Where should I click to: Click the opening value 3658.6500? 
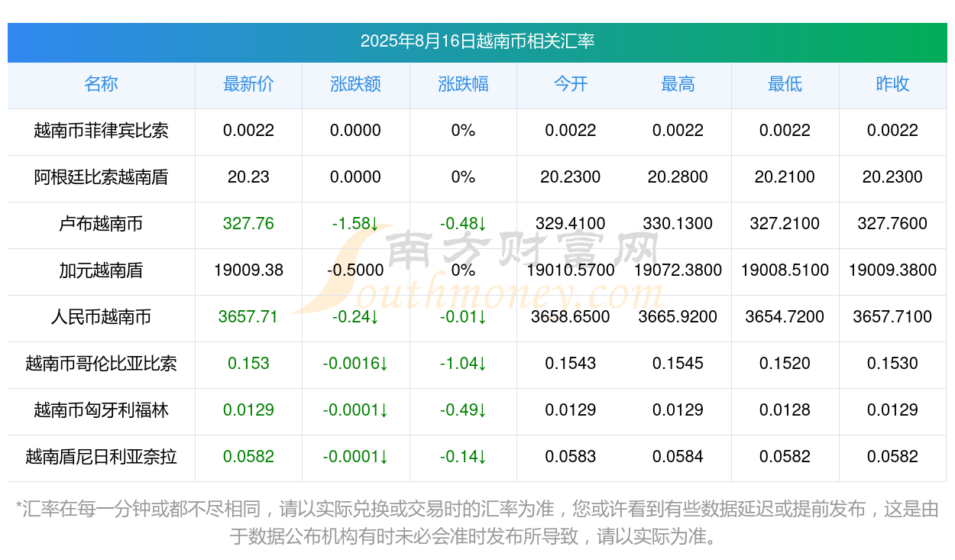(571, 317)
